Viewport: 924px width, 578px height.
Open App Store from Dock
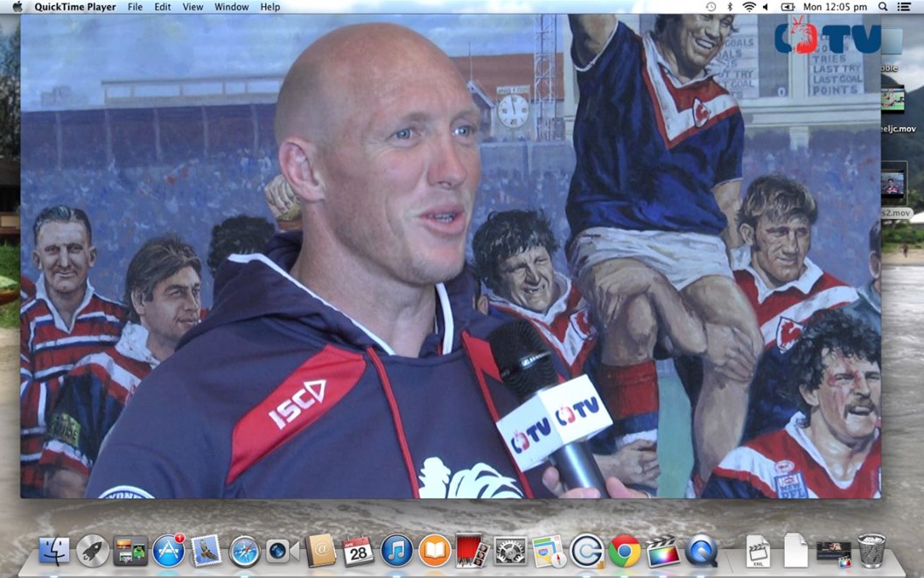(x=168, y=551)
